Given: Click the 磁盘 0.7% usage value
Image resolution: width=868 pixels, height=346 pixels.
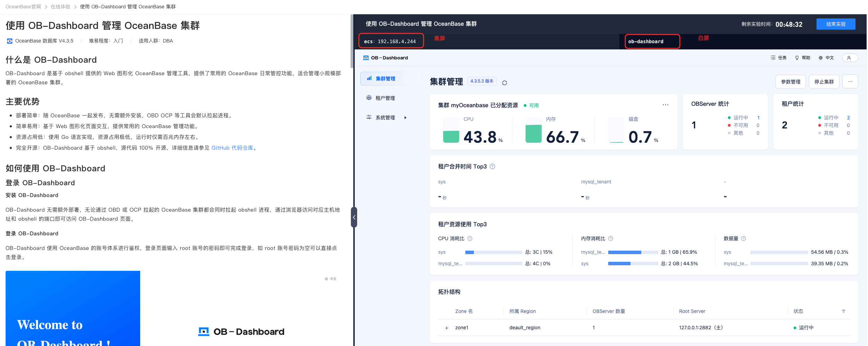Looking at the screenshot, I should (x=643, y=137).
